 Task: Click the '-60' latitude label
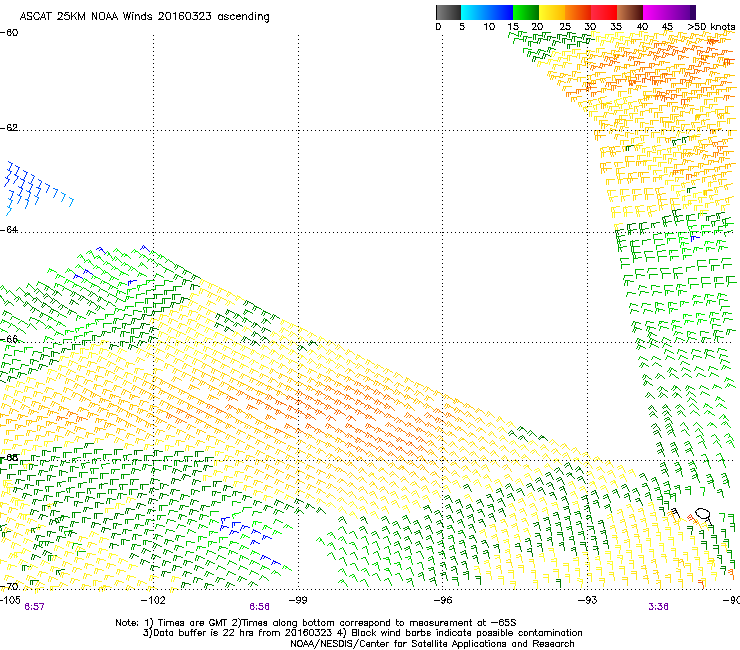(9, 33)
